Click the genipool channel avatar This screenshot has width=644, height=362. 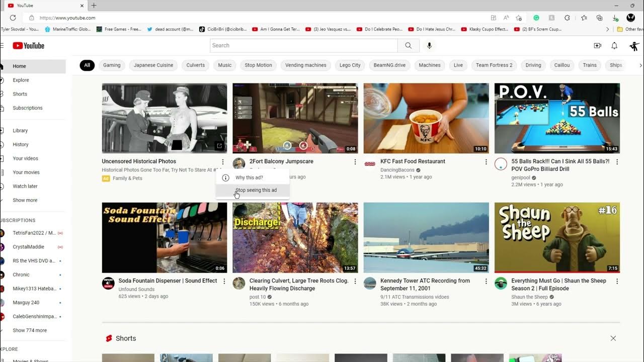click(x=501, y=164)
